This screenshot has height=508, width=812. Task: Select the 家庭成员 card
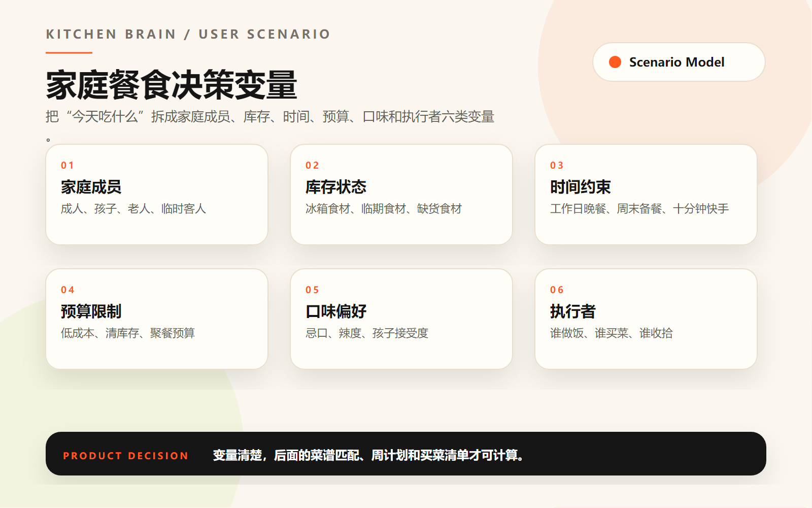pos(157,195)
